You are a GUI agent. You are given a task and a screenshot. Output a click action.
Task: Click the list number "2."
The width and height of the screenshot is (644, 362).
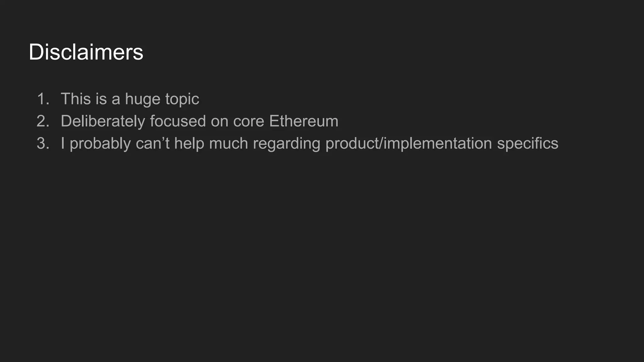click(x=43, y=121)
